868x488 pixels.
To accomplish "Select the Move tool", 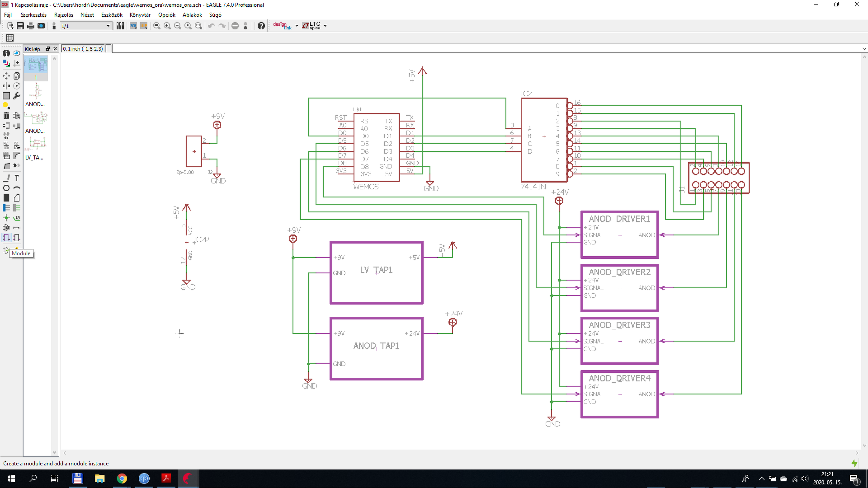I will (6, 76).
